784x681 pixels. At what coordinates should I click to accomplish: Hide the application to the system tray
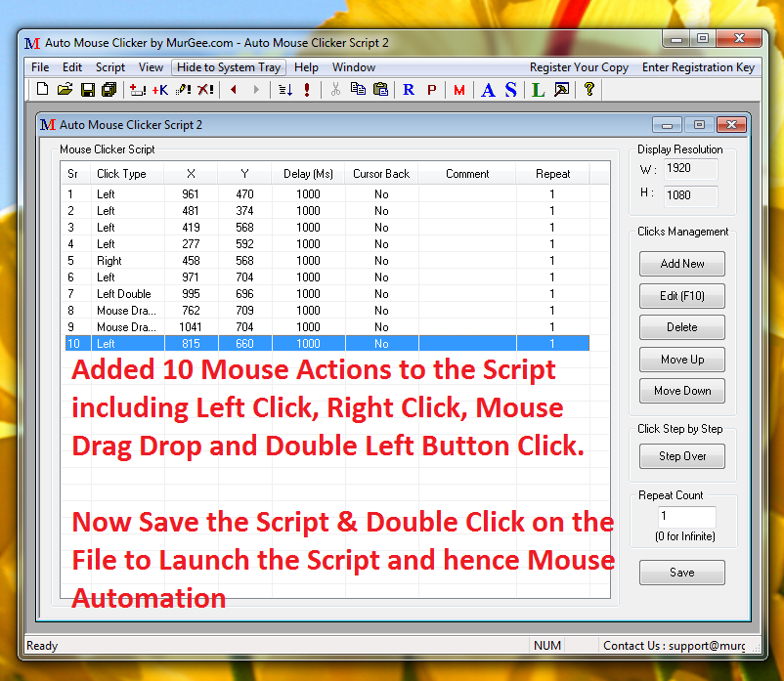pyautogui.click(x=228, y=66)
